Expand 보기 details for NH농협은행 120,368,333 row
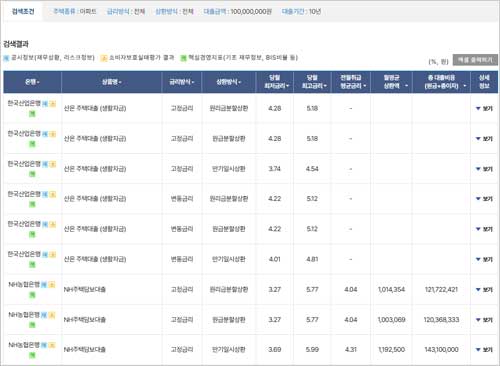Screen dimensions: 500x366 (484, 320)
